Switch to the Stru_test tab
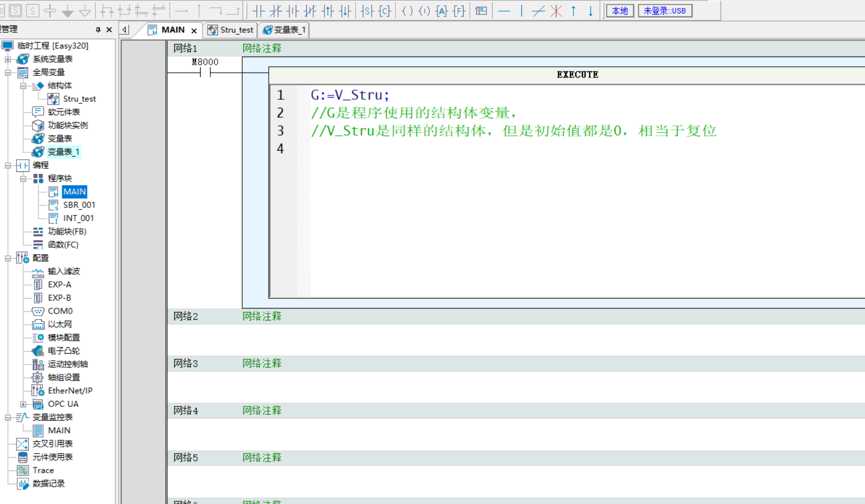 click(x=231, y=30)
